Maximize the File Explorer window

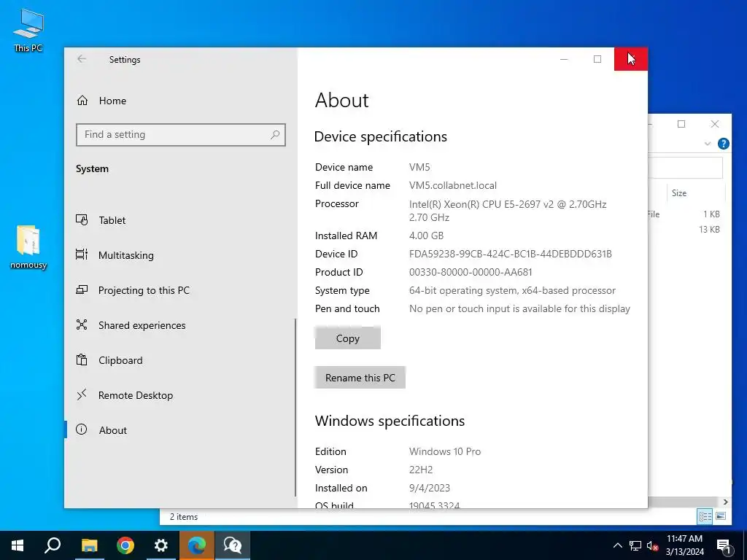681,124
